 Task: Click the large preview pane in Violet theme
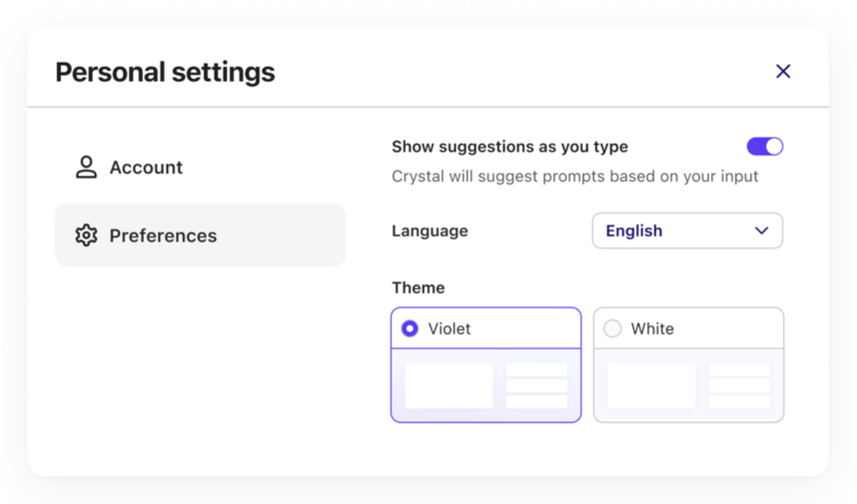449,386
